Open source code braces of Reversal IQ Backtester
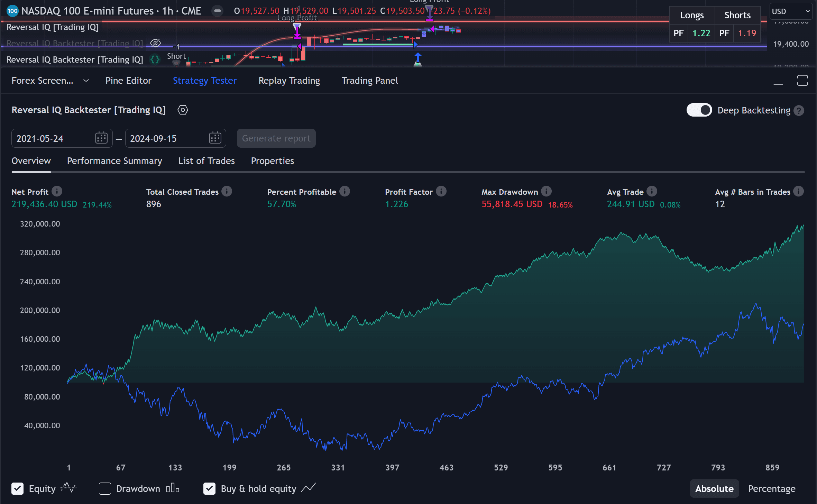This screenshot has width=817, height=504. pyautogui.click(x=155, y=59)
